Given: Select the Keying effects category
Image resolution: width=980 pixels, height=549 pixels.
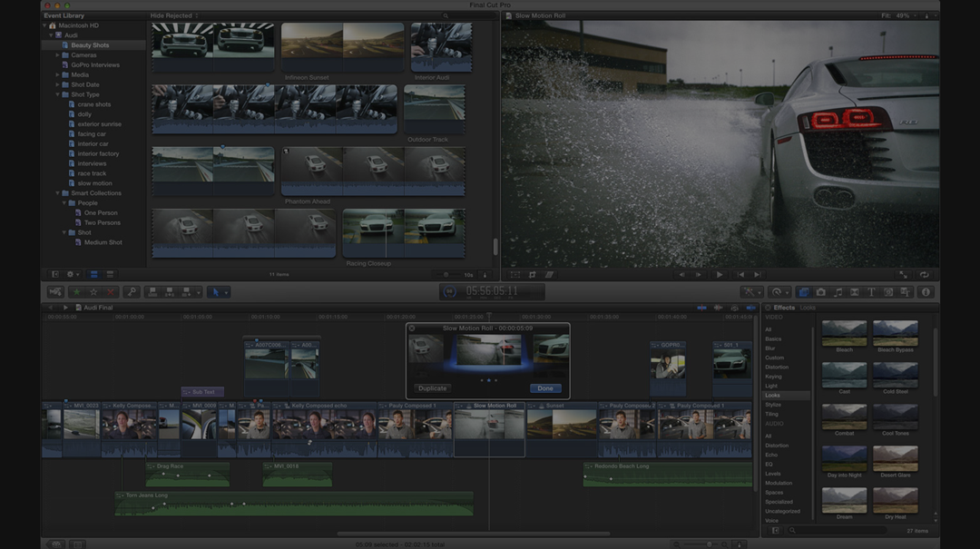Looking at the screenshot, I should (x=773, y=377).
